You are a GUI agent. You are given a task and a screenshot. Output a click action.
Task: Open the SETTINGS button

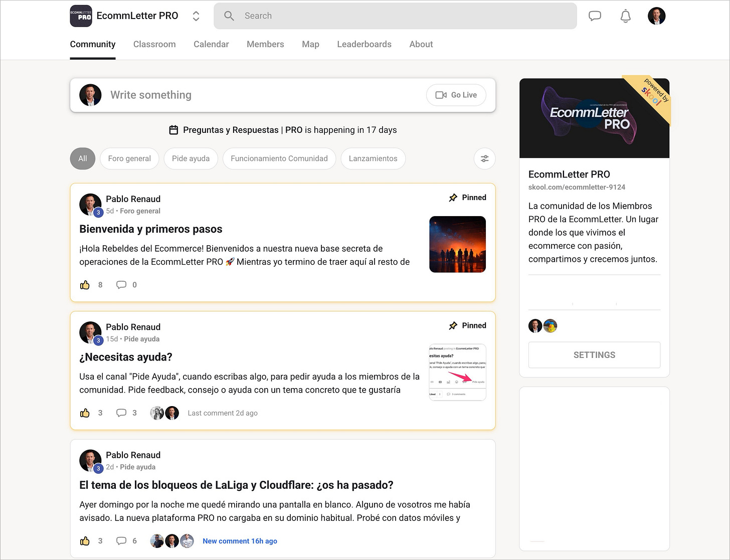click(x=594, y=355)
